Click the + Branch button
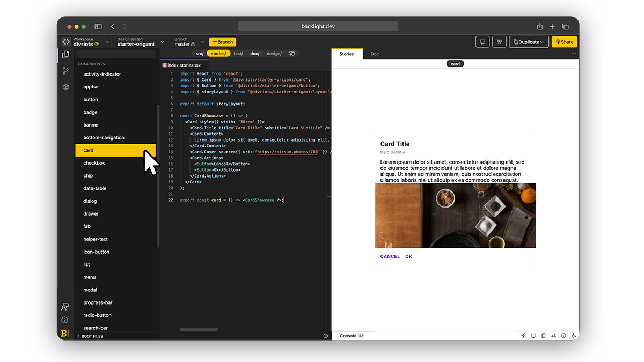The height and width of the screenshot is (362, 644). pyautogui.click(x=223, y=42)
